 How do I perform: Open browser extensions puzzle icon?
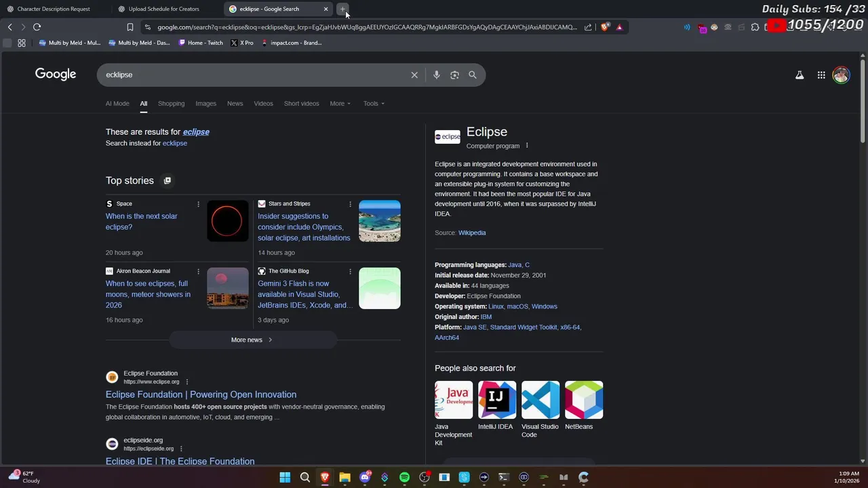(x=755, y=27)
